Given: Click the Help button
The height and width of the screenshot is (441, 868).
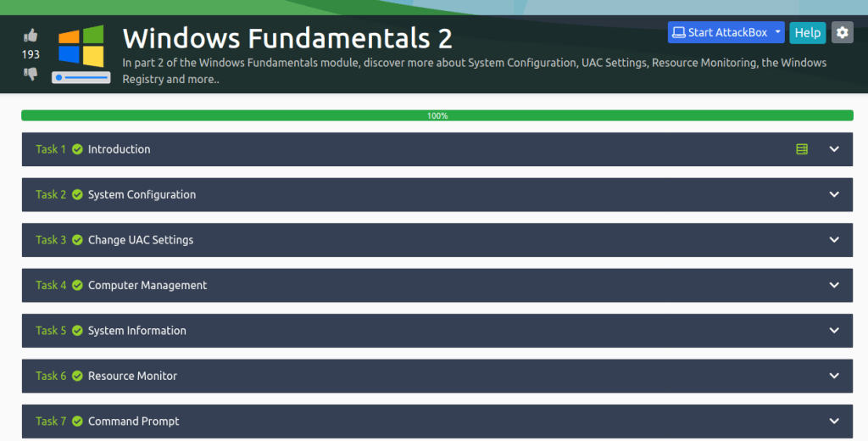Looking at the screenshot, I should 807,32.
